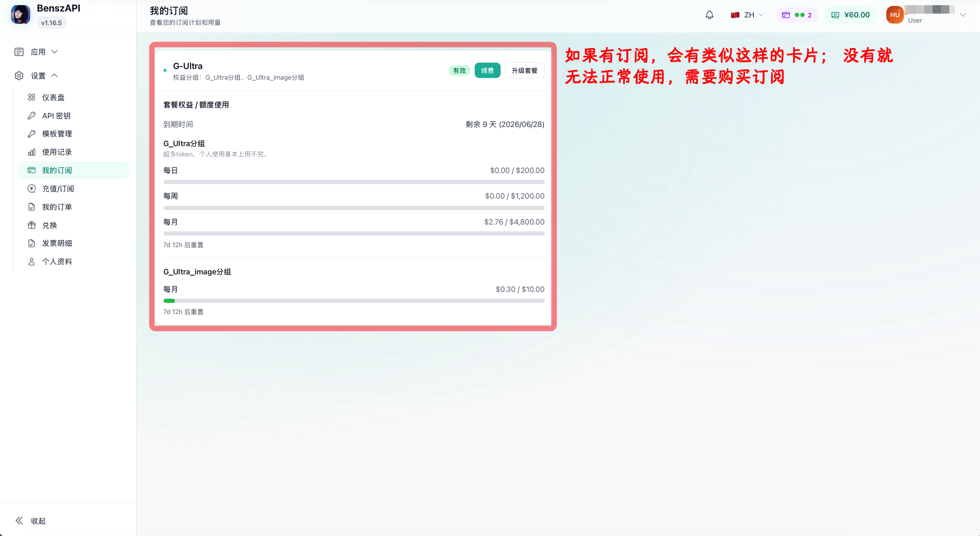Click the ¥60.00 wallet balance
Image resolution: width=980 pixels, height=536 pixels.
[x=851, y=15]
